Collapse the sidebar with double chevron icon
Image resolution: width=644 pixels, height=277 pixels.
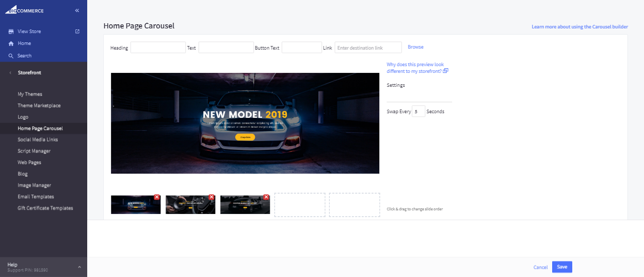point(77,10)
